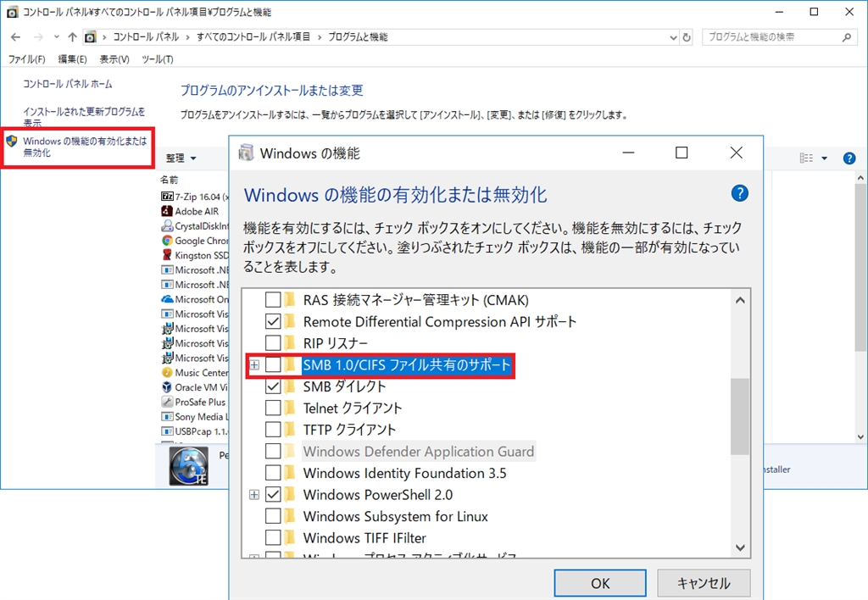This screenshot has height=600, width=868.
Task: Click features list scroll up arrow
Action: (740, 300)
